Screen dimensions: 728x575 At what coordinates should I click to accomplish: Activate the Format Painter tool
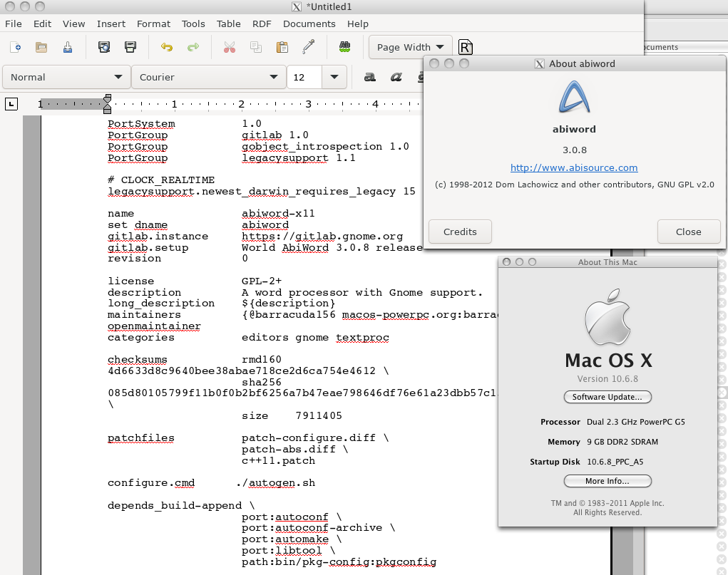coord(309,46)
